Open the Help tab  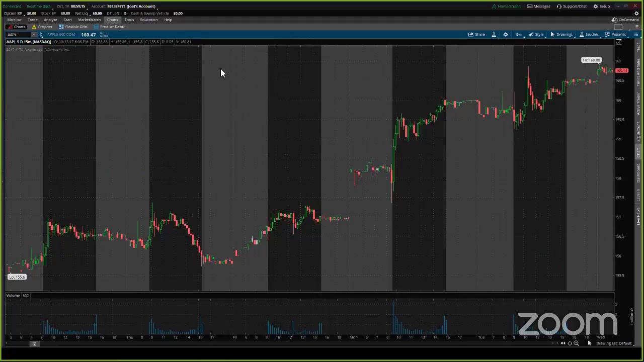point(168,20)
